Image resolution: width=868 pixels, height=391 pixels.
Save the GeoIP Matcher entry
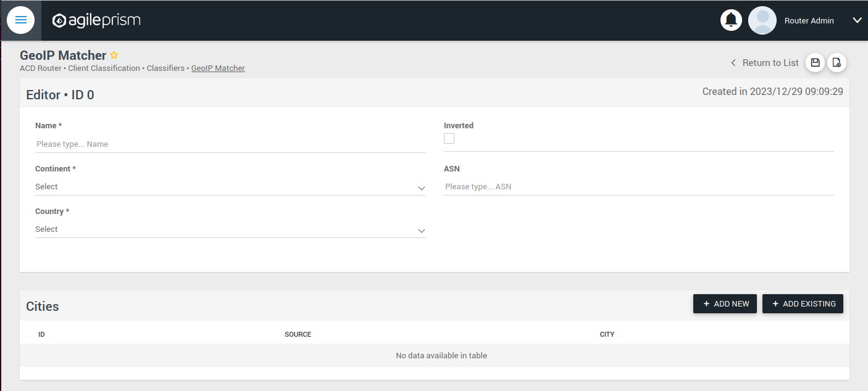click(815, 62)
